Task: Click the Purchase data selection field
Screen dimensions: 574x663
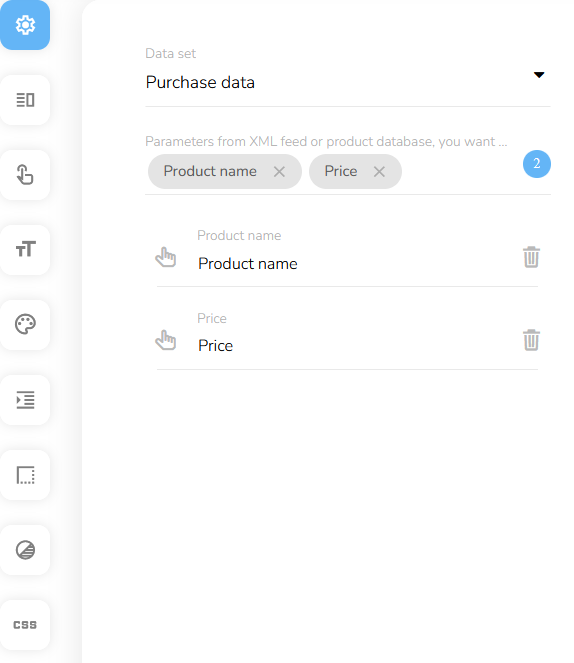Action: coord(347,82)
